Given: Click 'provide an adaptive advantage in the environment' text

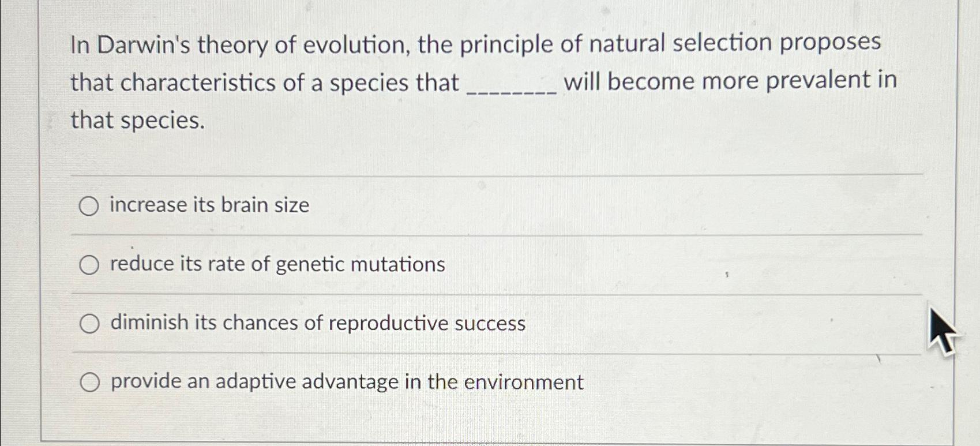Looking at the screenshot, I should (x=346, y=383).
